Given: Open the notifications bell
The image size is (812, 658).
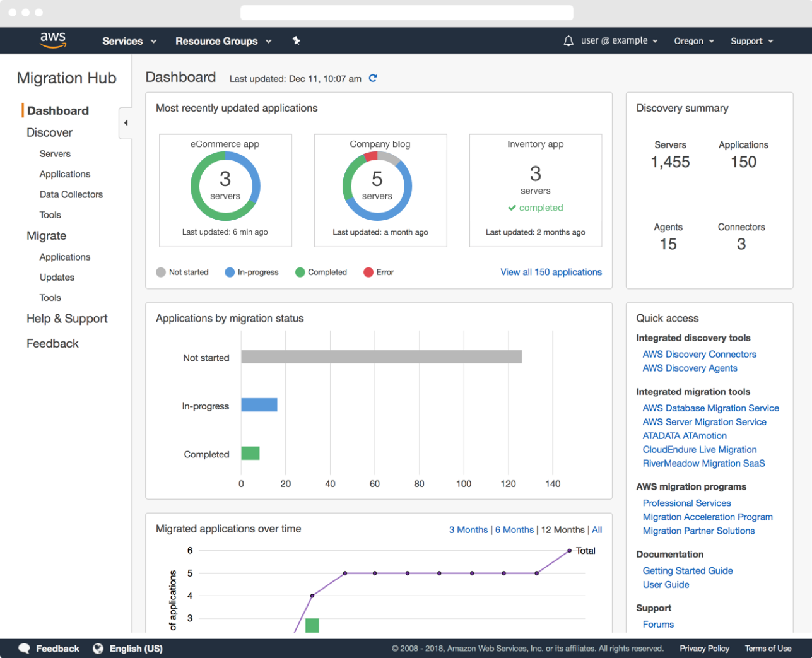Looking at the screenshot, I should point(568,41).
